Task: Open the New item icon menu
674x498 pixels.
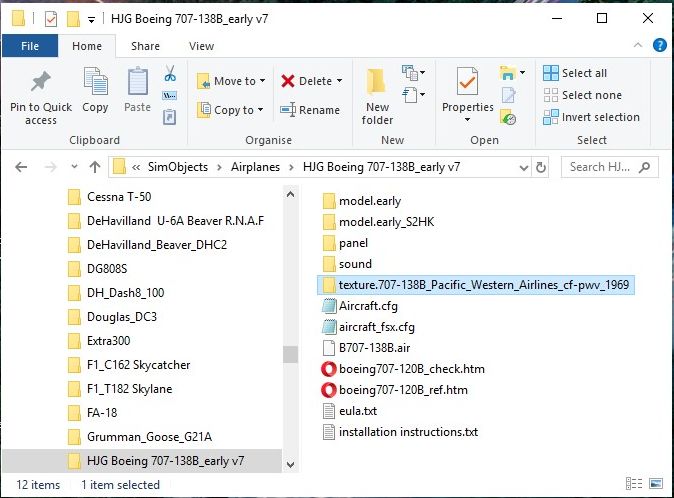Action: coord(413,73)
